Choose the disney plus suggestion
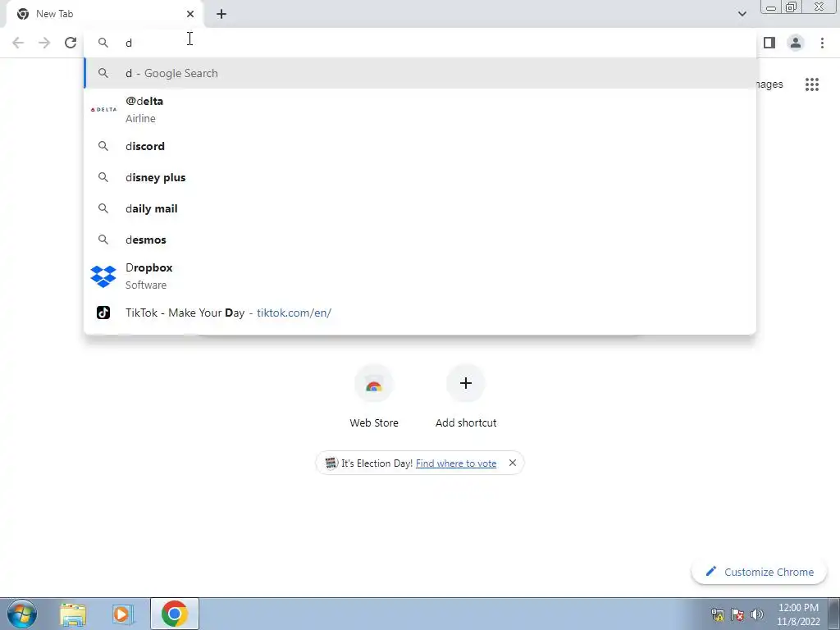The height and width of the screenshot is (630, 840). (420, 177)
